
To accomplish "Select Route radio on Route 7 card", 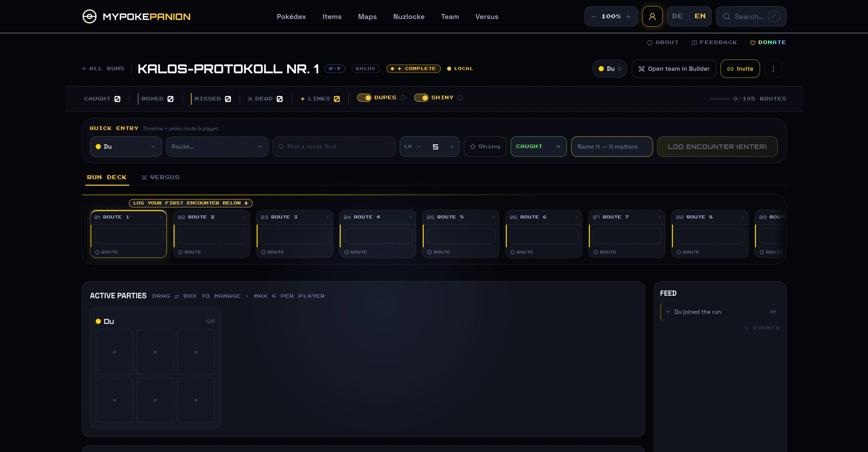I will (596, 252).
